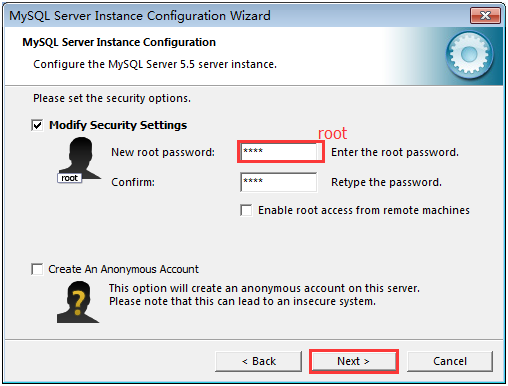Uncheck Modify Security Settings checkbox
508x386 pixels.
[37, 125]
